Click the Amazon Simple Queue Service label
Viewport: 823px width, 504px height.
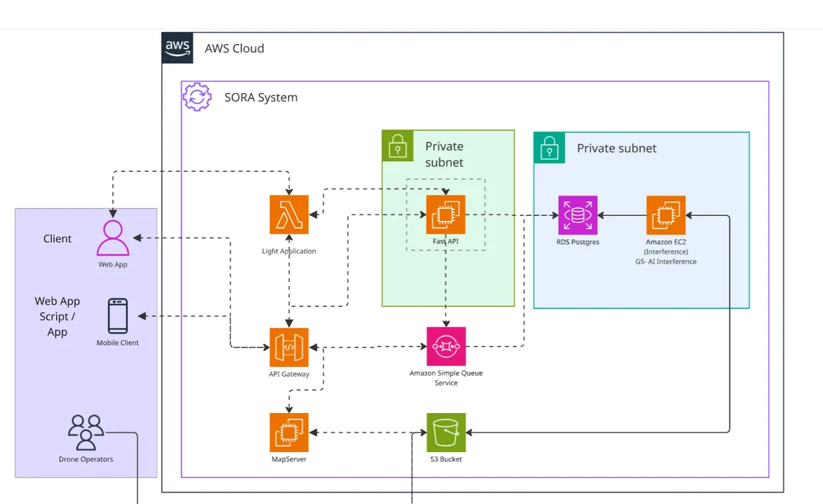pyautogui.click(x=446, y=378)
